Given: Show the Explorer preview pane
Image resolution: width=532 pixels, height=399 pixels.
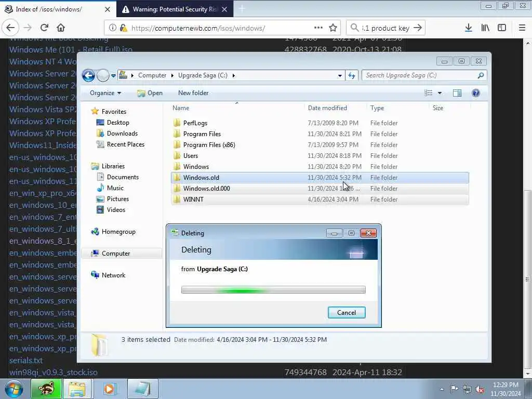Looking at the screenshot, I should point(457,93).
